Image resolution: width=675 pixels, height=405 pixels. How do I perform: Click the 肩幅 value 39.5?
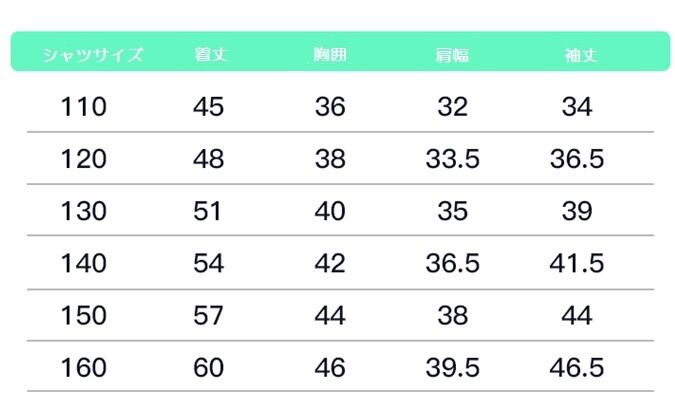coord(452,368)
